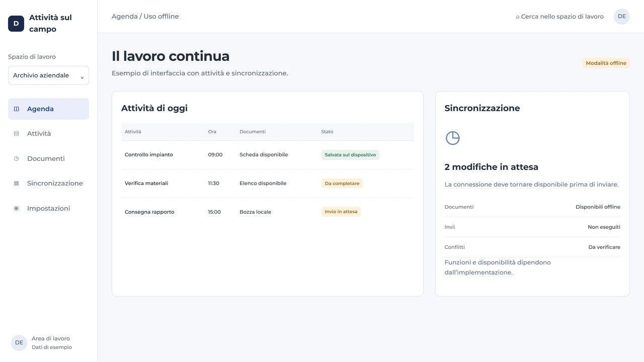
Task: Click the 2 modifiche in attesa heading
Action: click(x=492, y=167)
